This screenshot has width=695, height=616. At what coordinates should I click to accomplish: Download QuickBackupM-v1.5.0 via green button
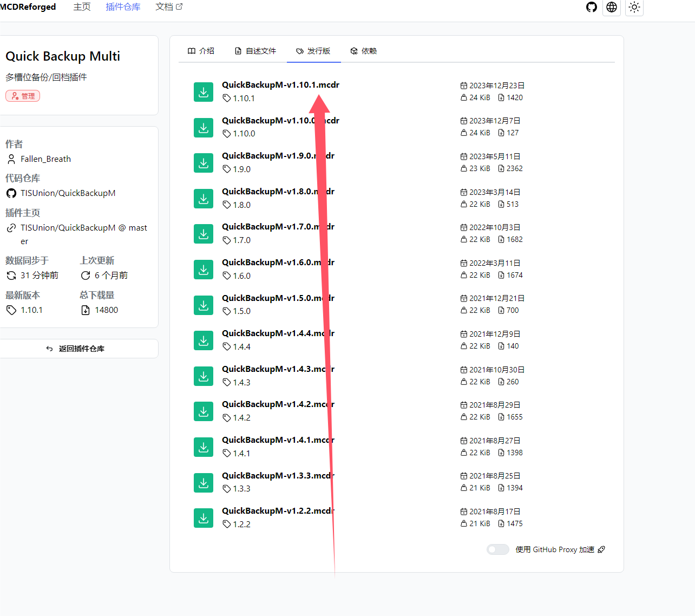(x=204, y=305)
